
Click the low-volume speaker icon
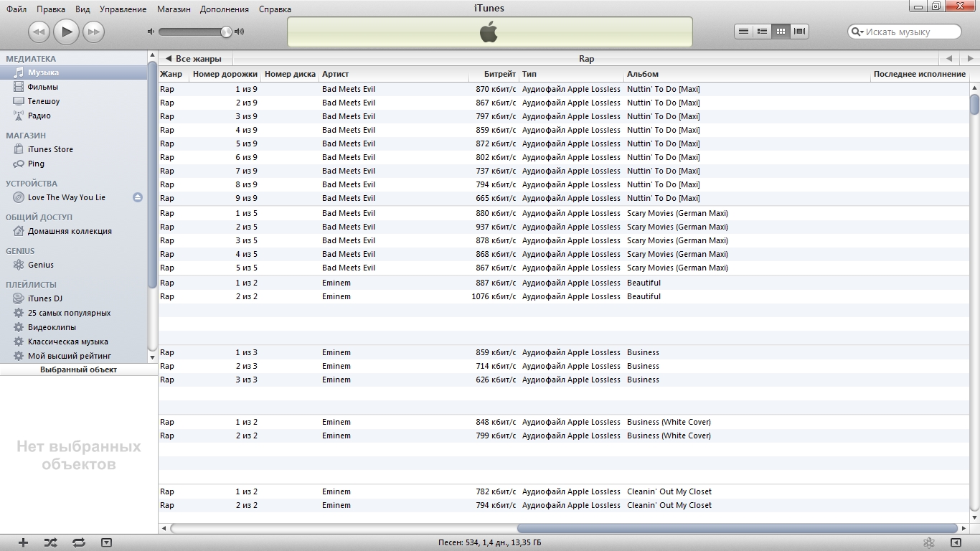(x=151, y=32)
